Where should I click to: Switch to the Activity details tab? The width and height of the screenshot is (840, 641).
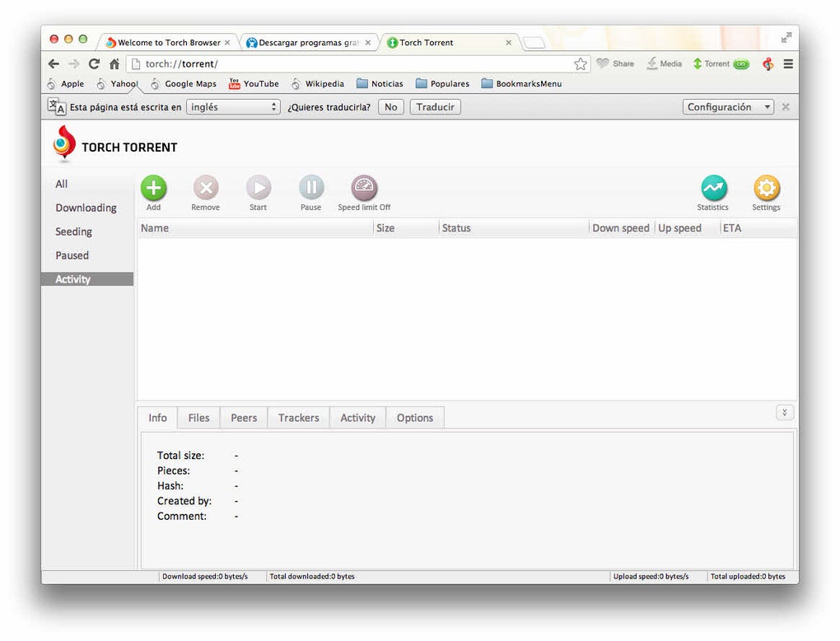click(x=358, y=418)
